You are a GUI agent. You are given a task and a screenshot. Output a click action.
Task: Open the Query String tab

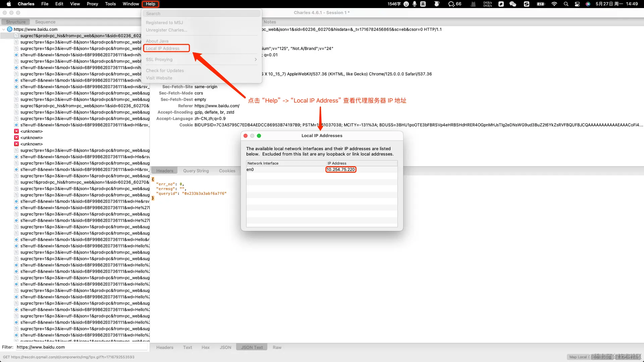196,171
